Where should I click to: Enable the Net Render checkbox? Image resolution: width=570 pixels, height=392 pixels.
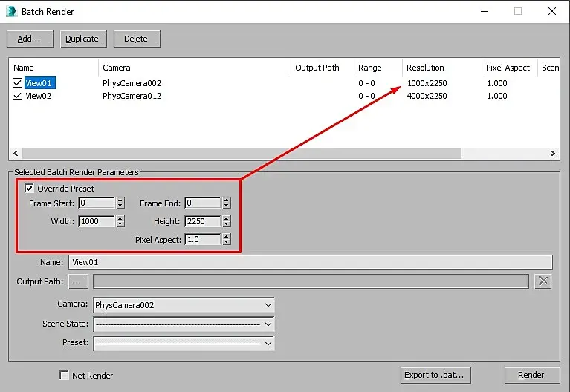click(x=64, y=375)
